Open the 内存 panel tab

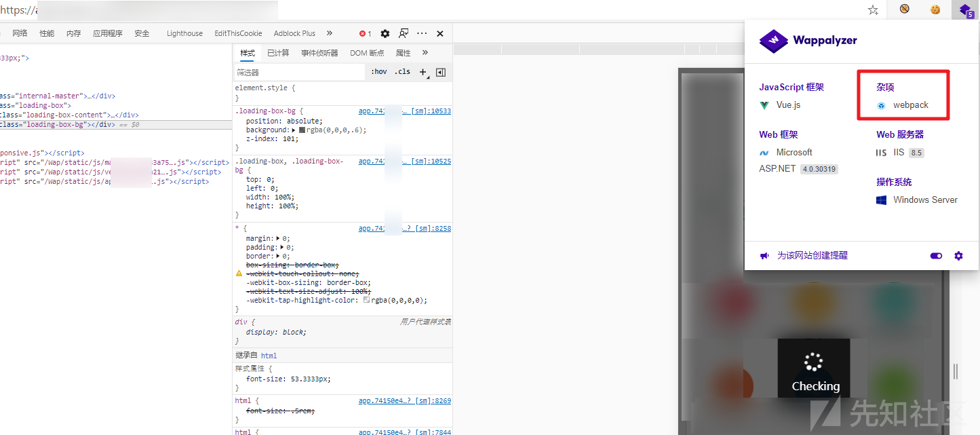pyautogui.click(x=74, y=33)
